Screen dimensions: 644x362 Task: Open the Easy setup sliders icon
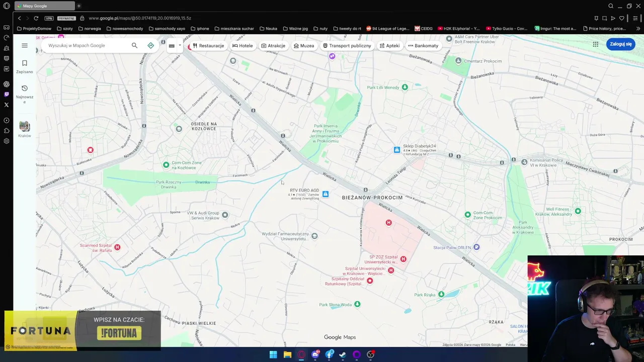click(x=635, y=18)
